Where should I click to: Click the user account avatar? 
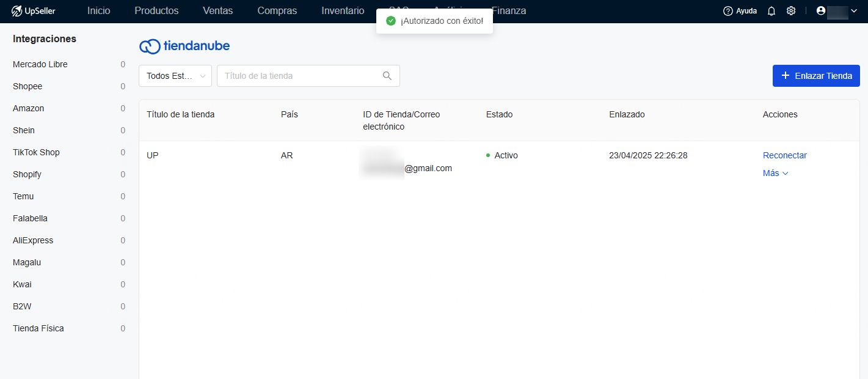click(821, 11)
